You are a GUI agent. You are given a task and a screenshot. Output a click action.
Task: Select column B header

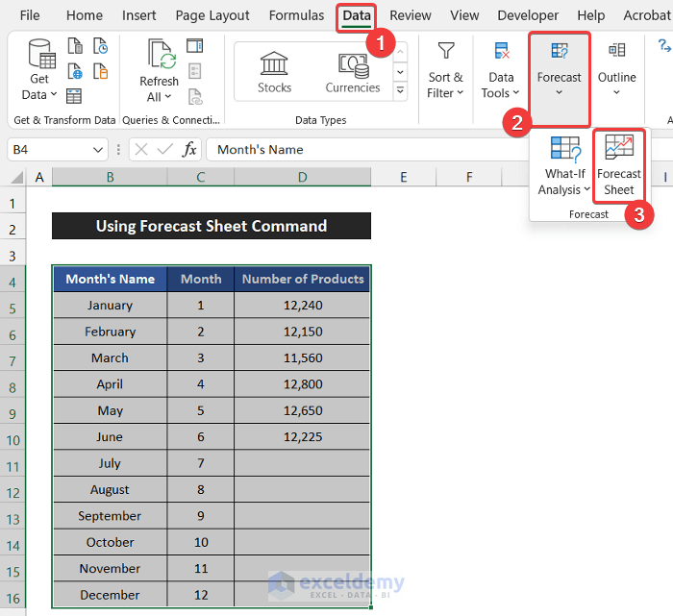pyautogui.click(x=110, y=177)
